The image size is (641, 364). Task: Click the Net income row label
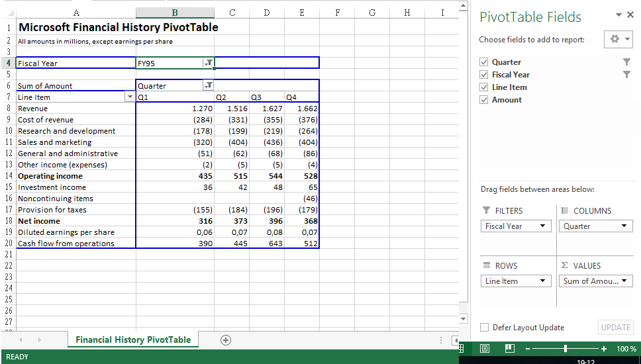[39, 220]
